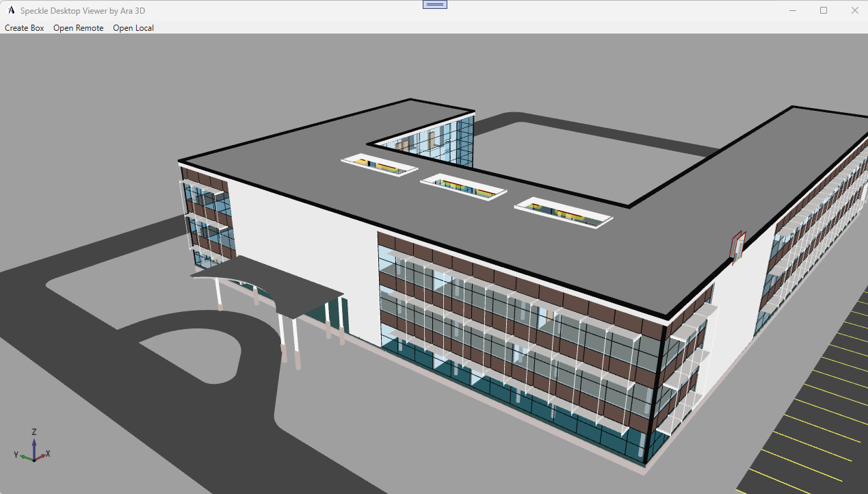The image size is (868, 494).
Task: Click the Ara 3D app icon in title bar
Action: click(x=11, y=10)
